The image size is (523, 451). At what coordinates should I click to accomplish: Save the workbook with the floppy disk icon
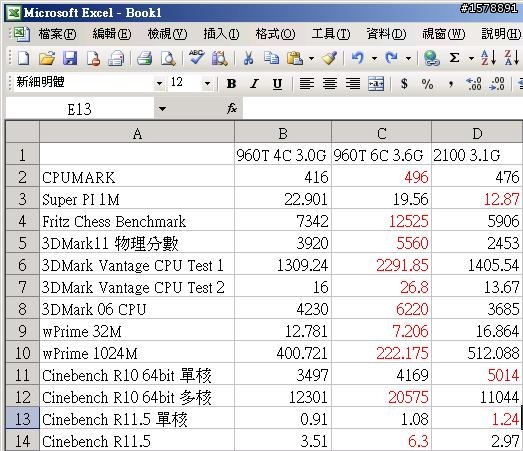[x=70, y=58]
